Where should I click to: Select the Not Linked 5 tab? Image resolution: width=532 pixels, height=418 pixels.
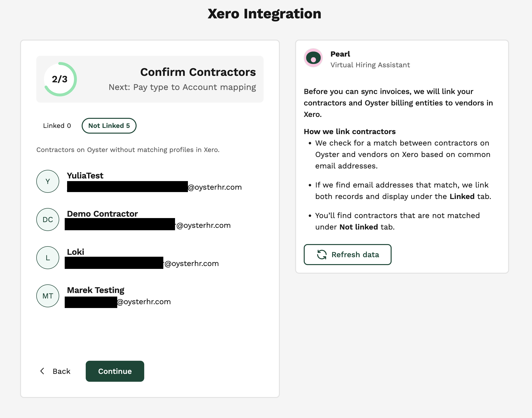pos(109,126)
